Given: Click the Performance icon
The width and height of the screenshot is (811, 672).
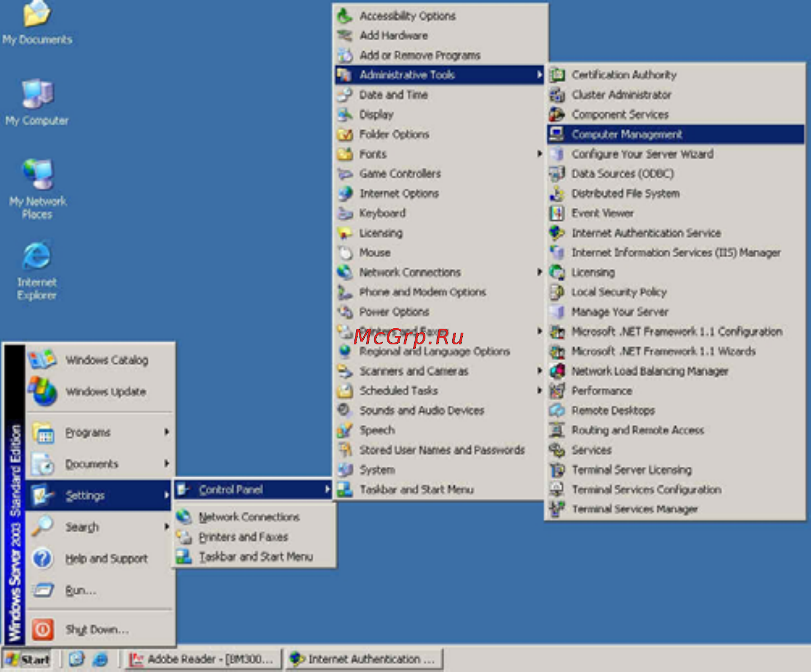Looking at the screenshot, I should pos(556,390).
